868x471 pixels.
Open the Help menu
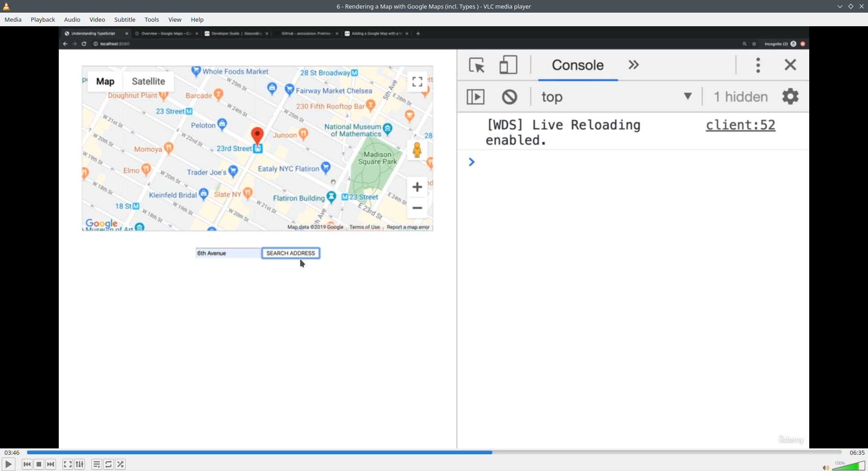(197, 19)
